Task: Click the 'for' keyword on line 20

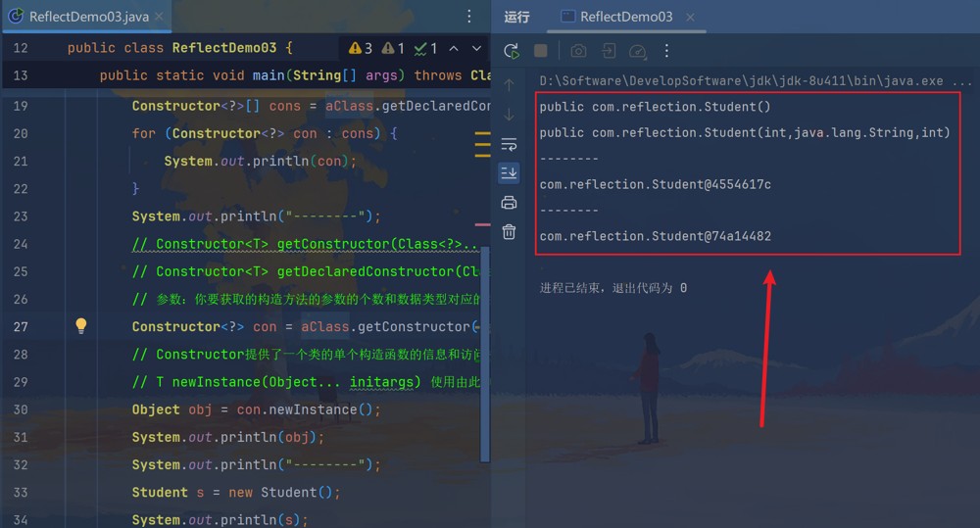Action: pyautogui.click(x=144, y=134)
